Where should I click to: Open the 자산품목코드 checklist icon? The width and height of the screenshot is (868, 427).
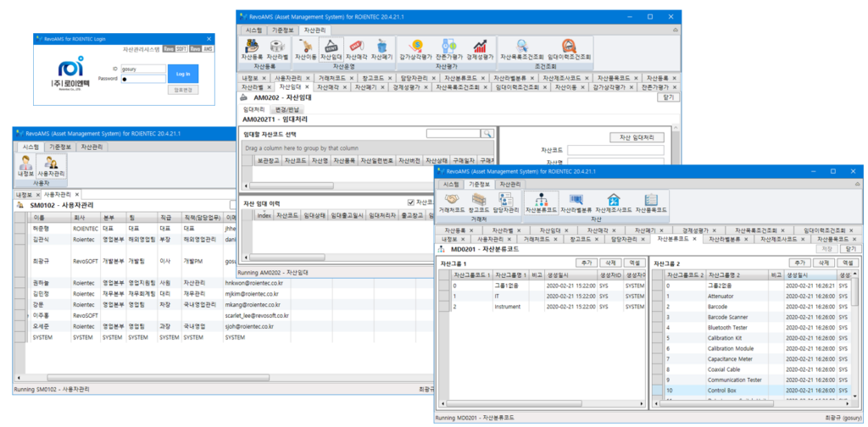(651, 202)
